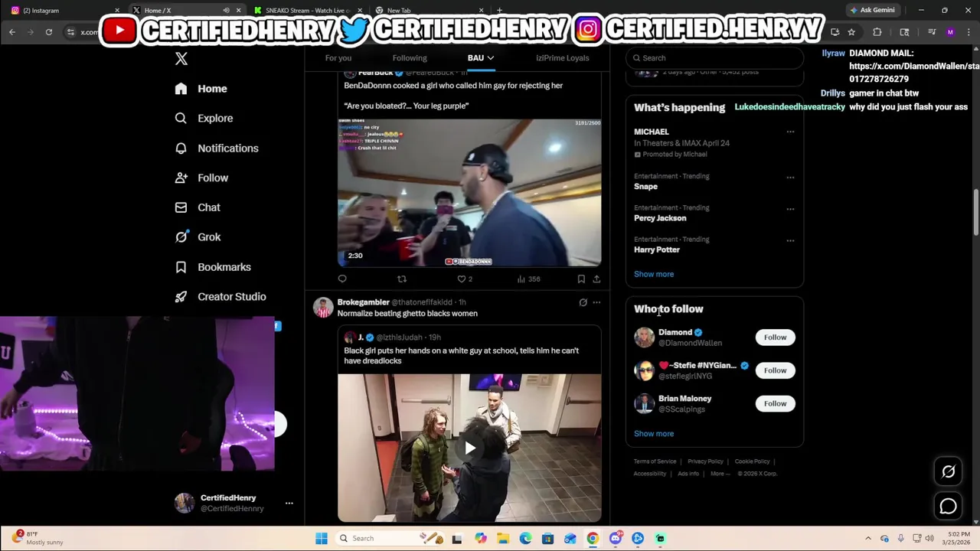
Task: Open Chat from the sidebar
Action: click(198, 207)
